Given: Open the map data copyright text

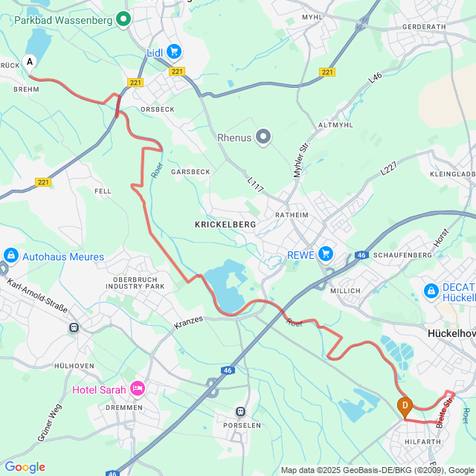Looking at the screenshot, I should point(379,470).
